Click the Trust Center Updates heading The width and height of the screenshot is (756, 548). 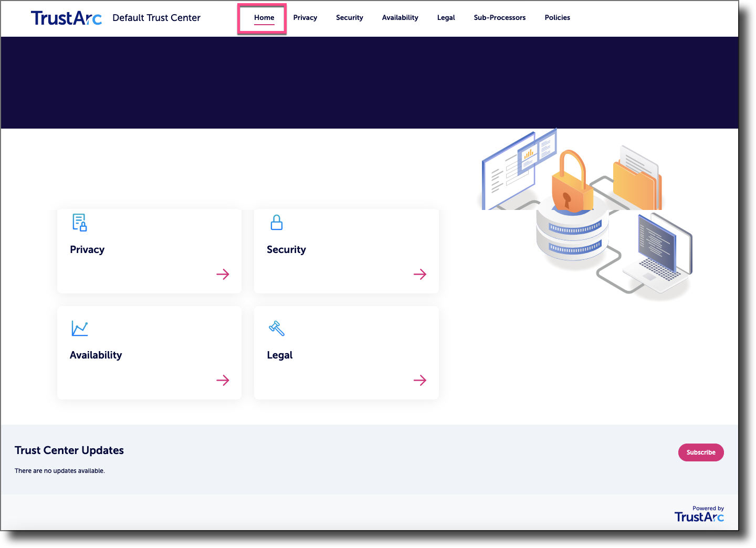[69, 450]
